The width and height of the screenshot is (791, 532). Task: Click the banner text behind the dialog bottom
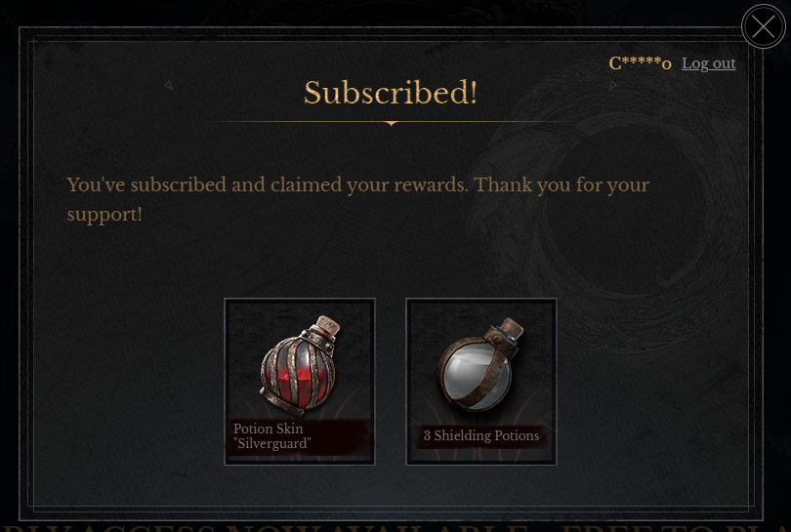[395, 527]
